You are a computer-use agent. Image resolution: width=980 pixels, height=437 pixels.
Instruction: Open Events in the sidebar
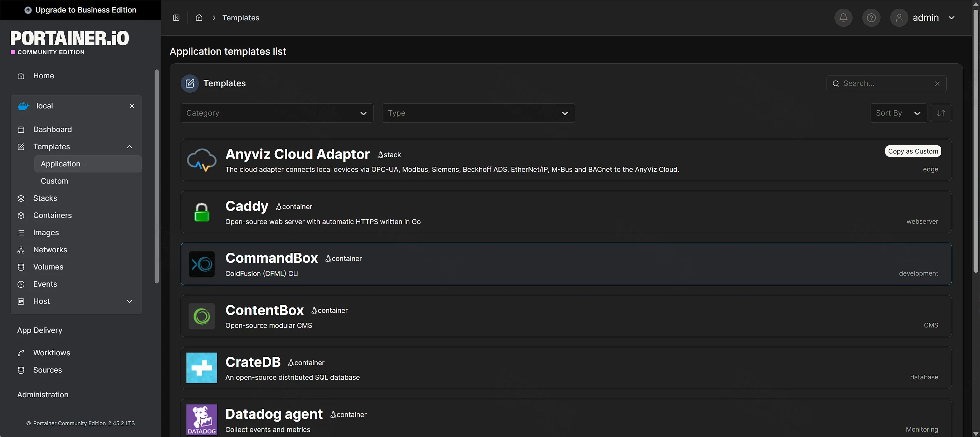point(76,284)
